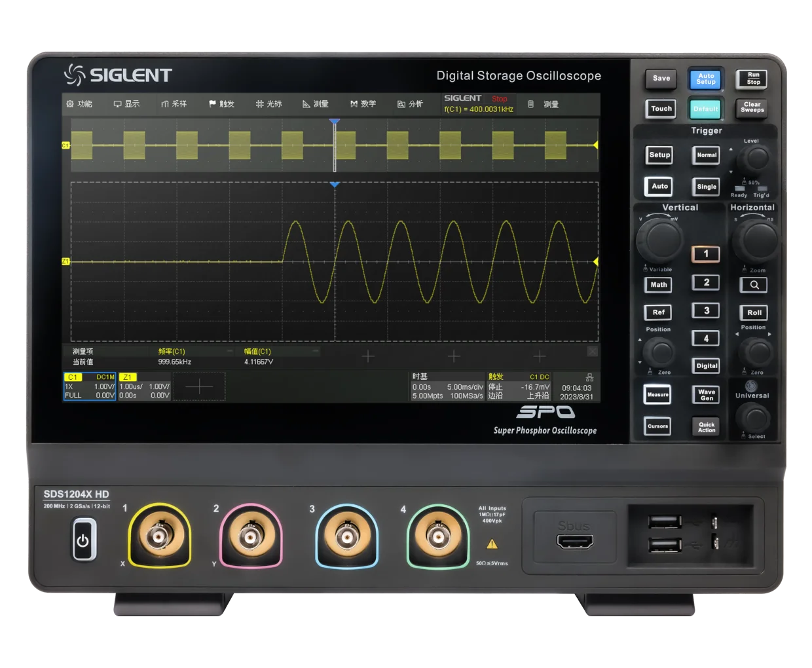Image resolution: width=812 pixels, height=668 pixels.
Task: Click the Cursors button
Action: pos(658,426)
